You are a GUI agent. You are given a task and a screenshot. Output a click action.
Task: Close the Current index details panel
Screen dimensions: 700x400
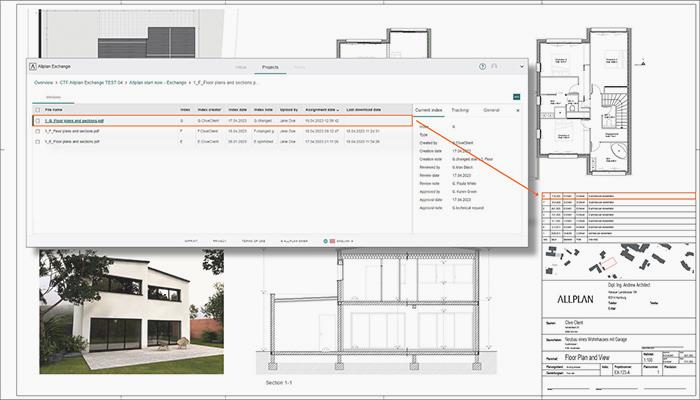point(517,110)
